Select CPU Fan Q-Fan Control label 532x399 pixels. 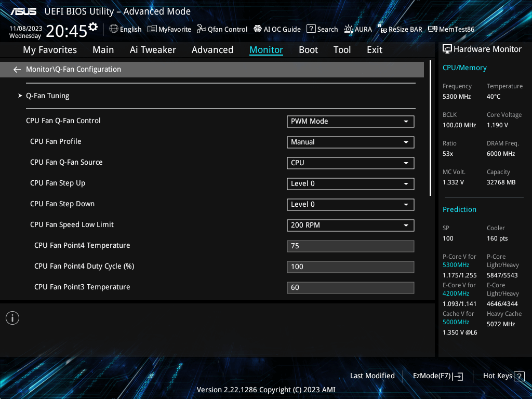pyautogui.click(x=63, y=121)
